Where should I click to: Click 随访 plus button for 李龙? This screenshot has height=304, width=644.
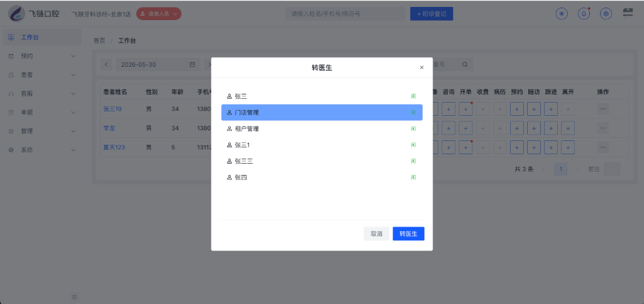[533, 128]
